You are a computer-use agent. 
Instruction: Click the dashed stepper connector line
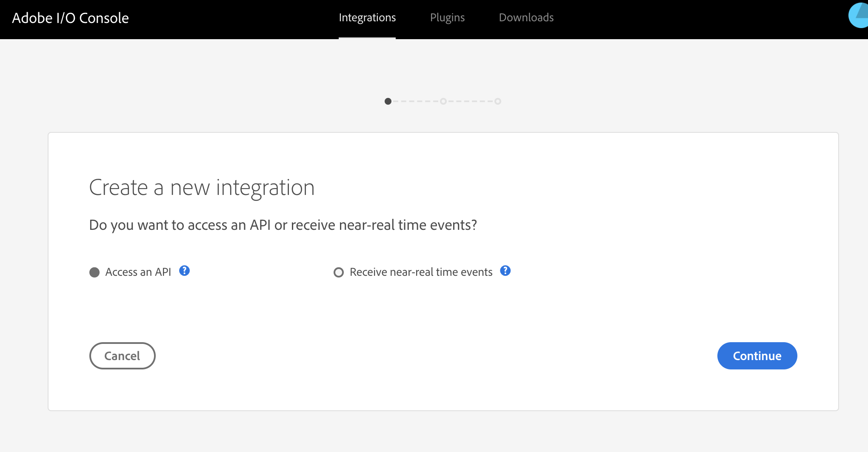point(415,101)
